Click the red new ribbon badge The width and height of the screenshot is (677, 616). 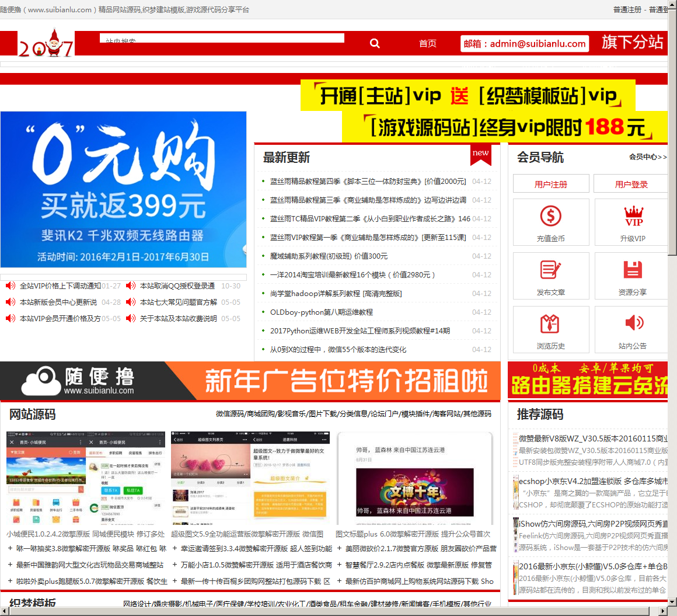click(480, 155)
